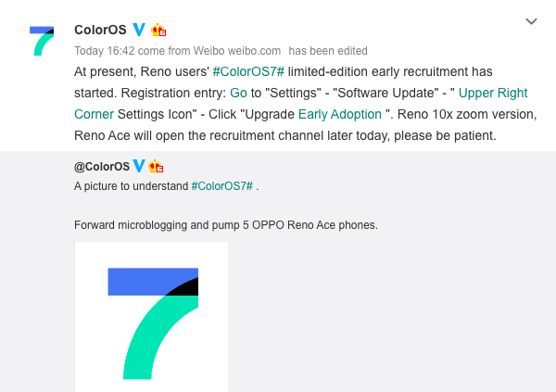The width and height of the screenshot is (556, 392).
Task: Click the member badge next to @ColorOS
Action: (x=157, y=167)
